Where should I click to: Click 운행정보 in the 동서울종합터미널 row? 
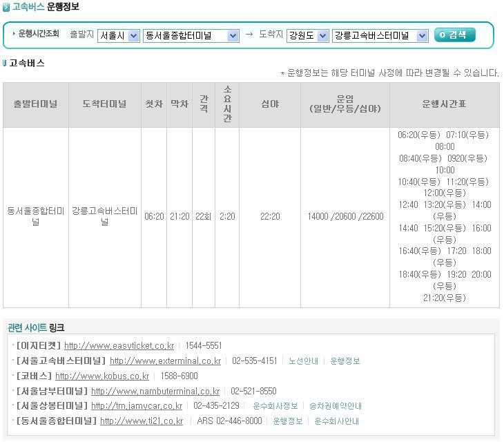[x=287, y=421]
